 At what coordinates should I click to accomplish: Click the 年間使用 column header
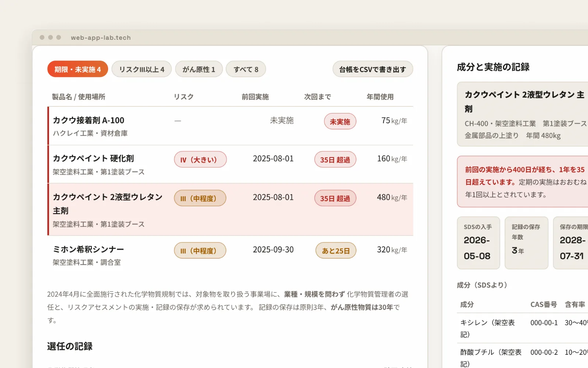(x=380, y=97)
